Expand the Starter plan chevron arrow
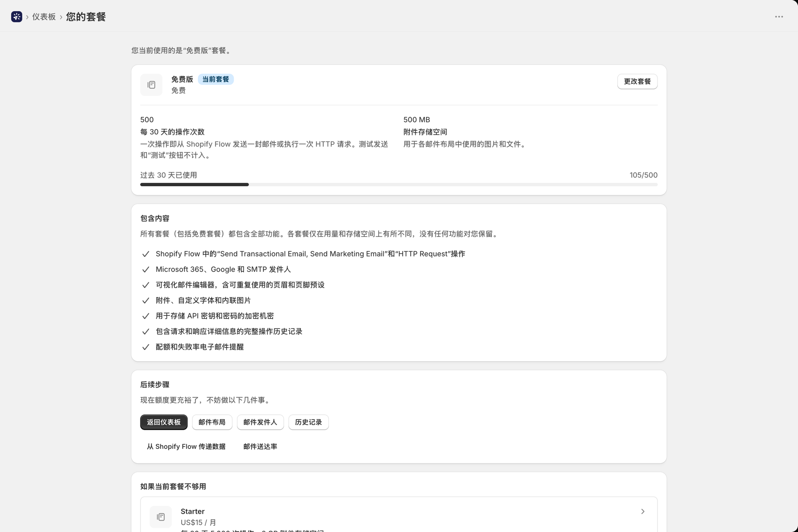The height and width of the screenshot is (532, 798). pos(643,511)
